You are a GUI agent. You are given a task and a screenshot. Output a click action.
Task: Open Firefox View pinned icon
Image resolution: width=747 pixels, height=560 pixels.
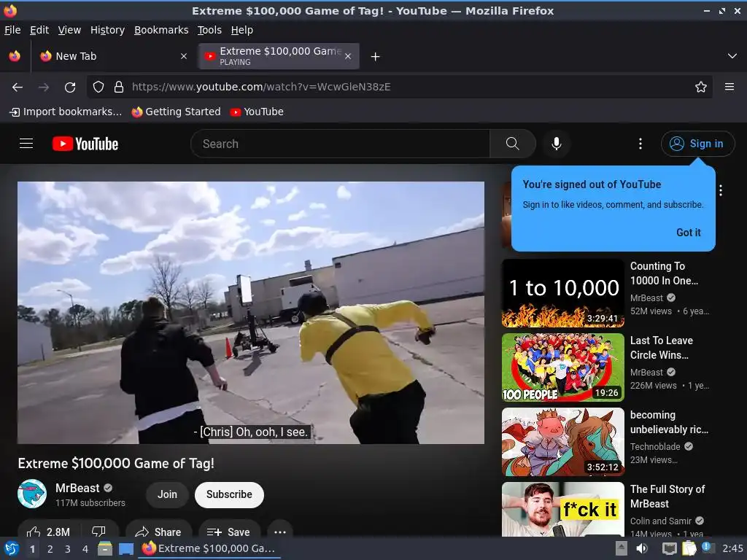15,56
